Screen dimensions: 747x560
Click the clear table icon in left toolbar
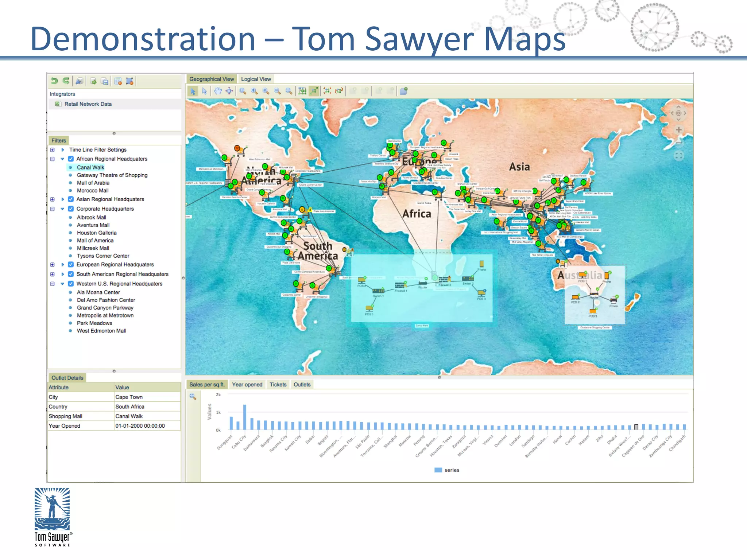(x=118, y=81)
